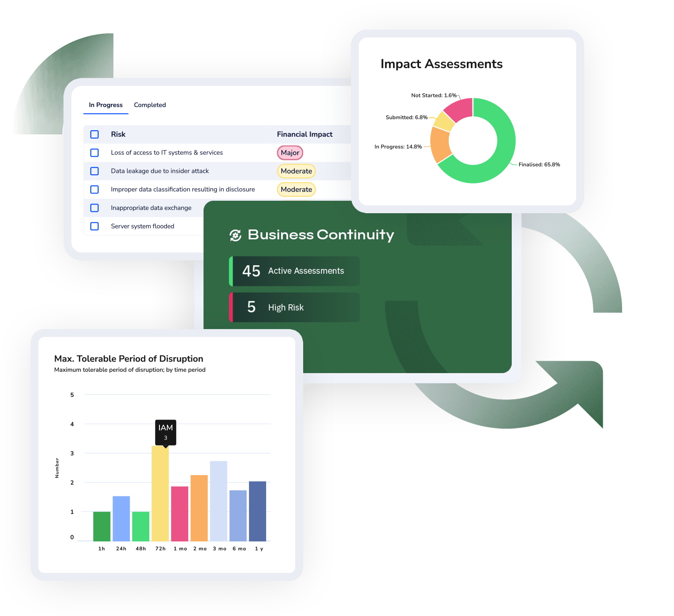Click the light blue 24h bar
This screenshot has height=616, width=674.
pyautogui.click(x=121, y=519)
